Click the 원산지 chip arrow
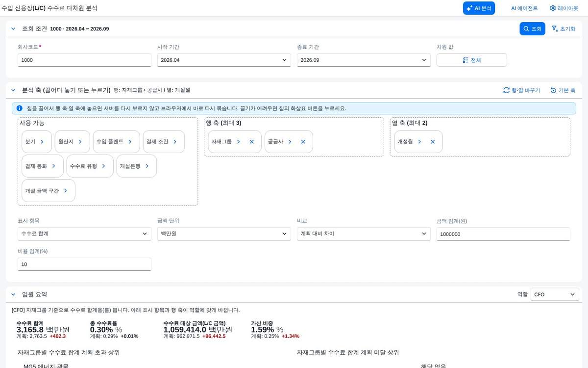588x368 pixels. pyautogui.click(x=81, y=141)
